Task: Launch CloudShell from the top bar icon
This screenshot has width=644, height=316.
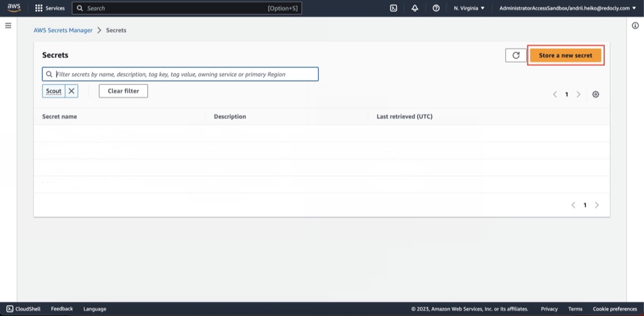Action: [393, 8]
